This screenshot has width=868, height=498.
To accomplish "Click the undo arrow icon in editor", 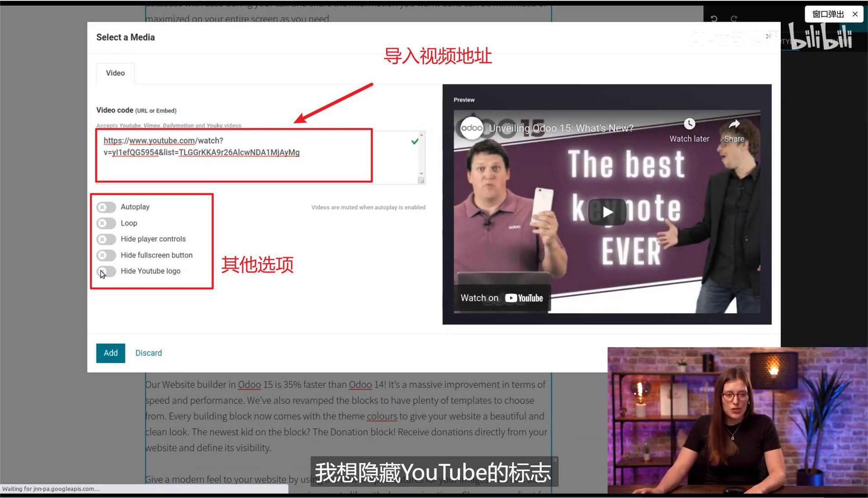I will pyautogui.click(x=714, y=19).
